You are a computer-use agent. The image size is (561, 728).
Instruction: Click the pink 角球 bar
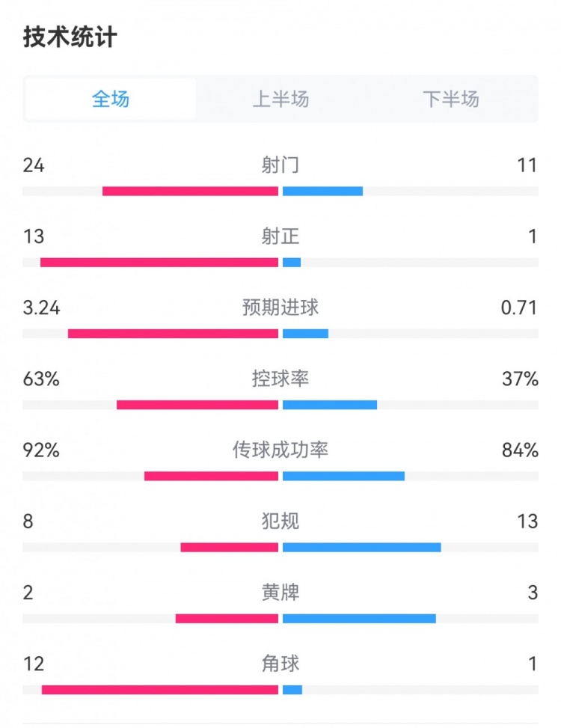click(x=160, y=689)
